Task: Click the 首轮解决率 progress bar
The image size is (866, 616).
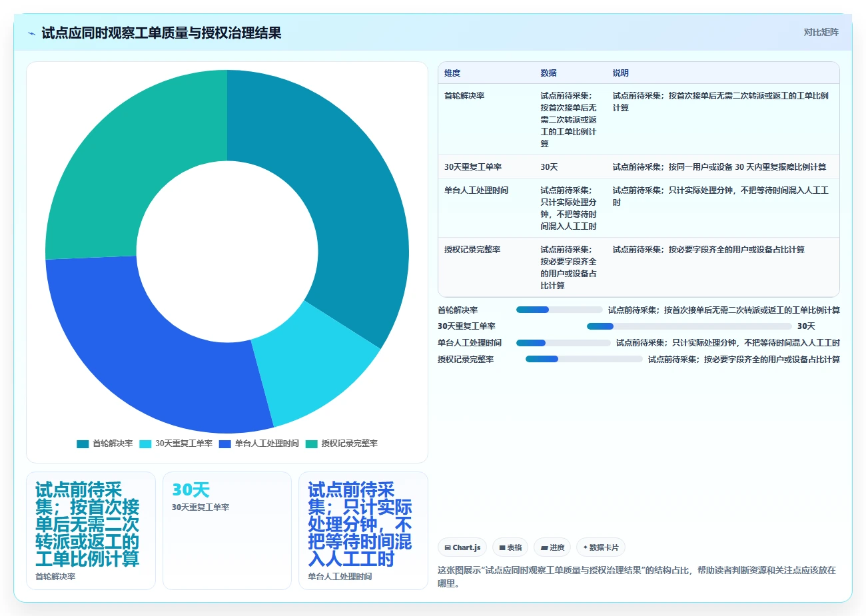Action: point(559,310)
